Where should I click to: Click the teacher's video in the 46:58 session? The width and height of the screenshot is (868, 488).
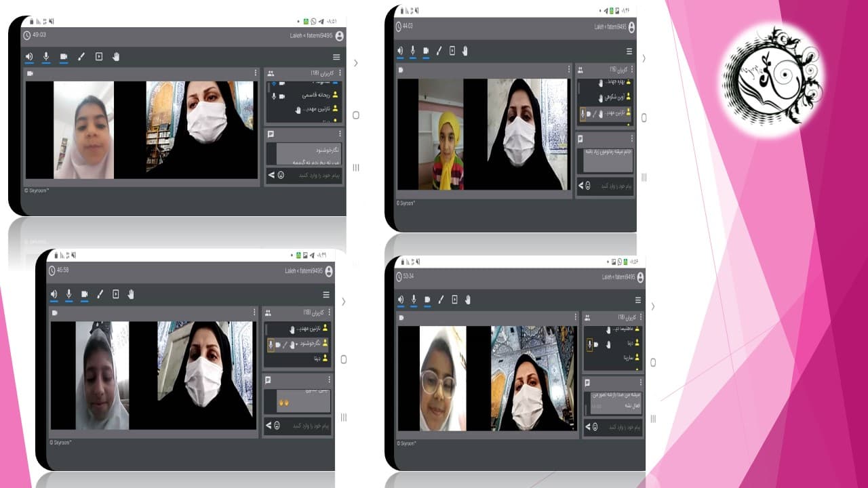pos(205,375)
